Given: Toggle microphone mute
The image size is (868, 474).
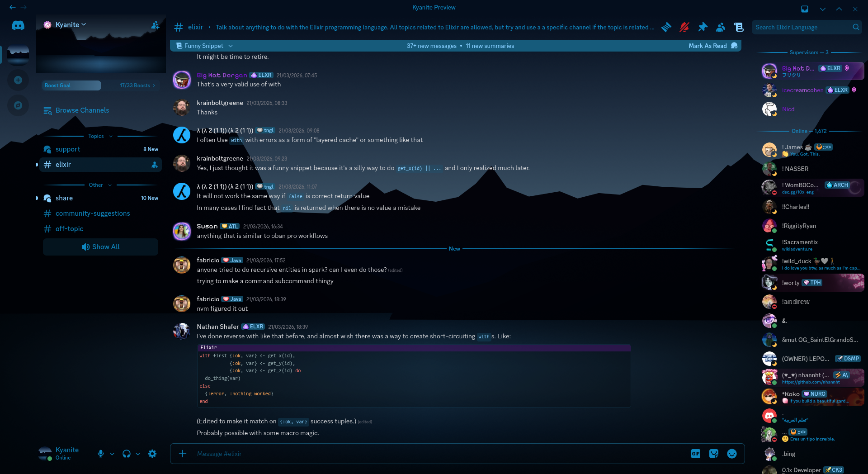Looking at the screenshot, I should pyautogui.click(x=101, y=454).
